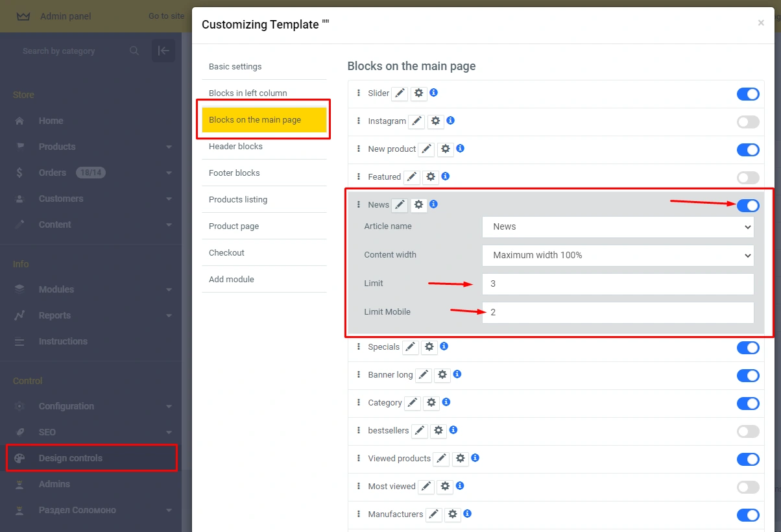Open the Article name dropdown

(618, 227)
